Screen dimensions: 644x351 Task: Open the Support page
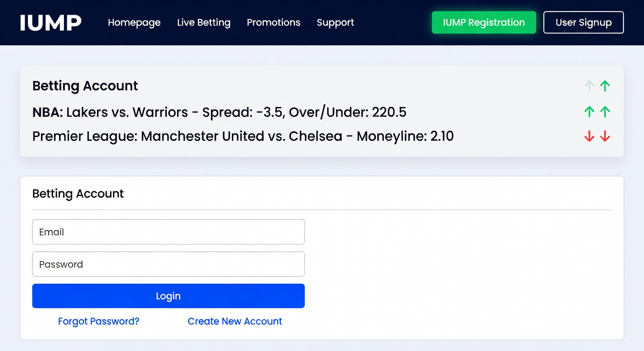pyautogui.click(x=335, y=22)
